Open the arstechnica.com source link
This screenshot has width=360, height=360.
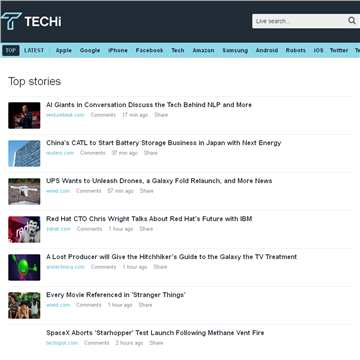tap(65, 267)
